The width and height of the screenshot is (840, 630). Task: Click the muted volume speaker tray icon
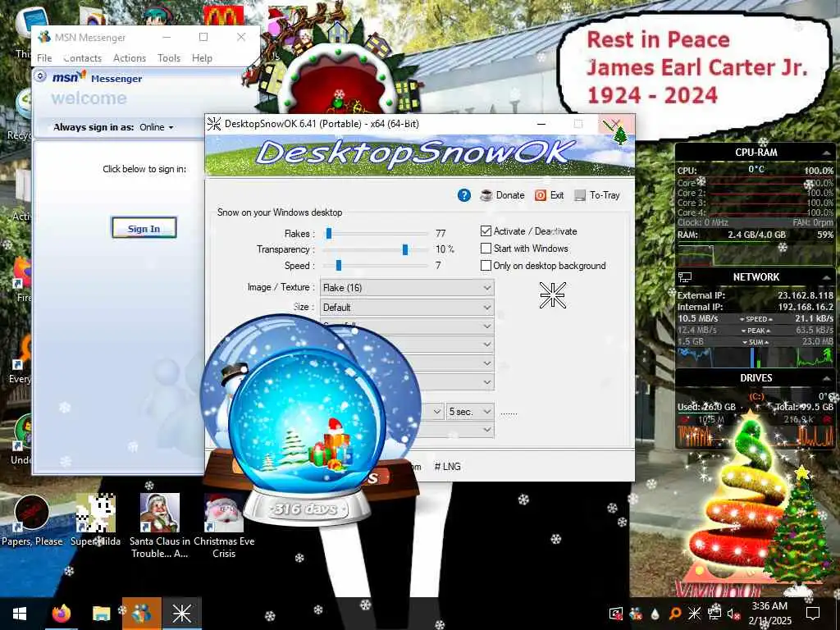[x=733, y=614]
